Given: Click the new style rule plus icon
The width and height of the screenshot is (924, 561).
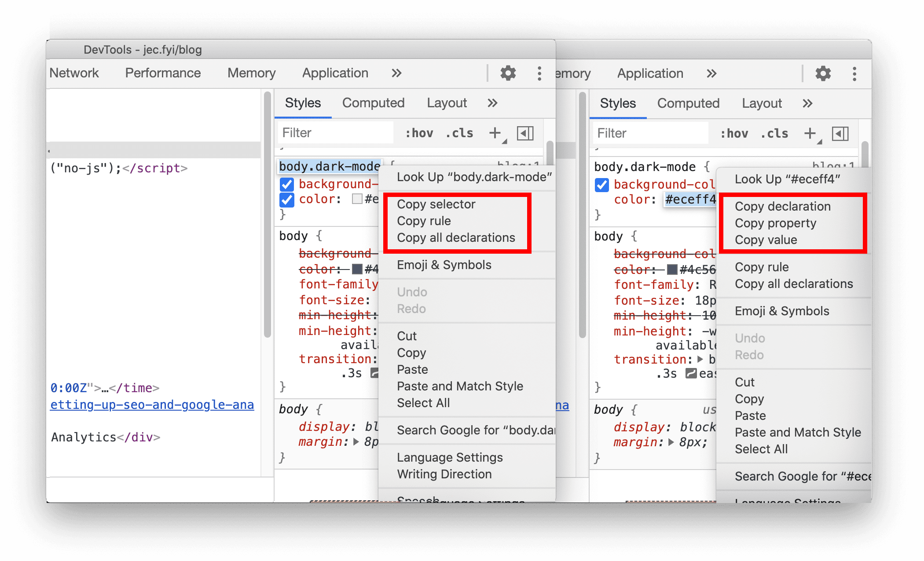Looking at the screenshot, I should pos(494,134).
